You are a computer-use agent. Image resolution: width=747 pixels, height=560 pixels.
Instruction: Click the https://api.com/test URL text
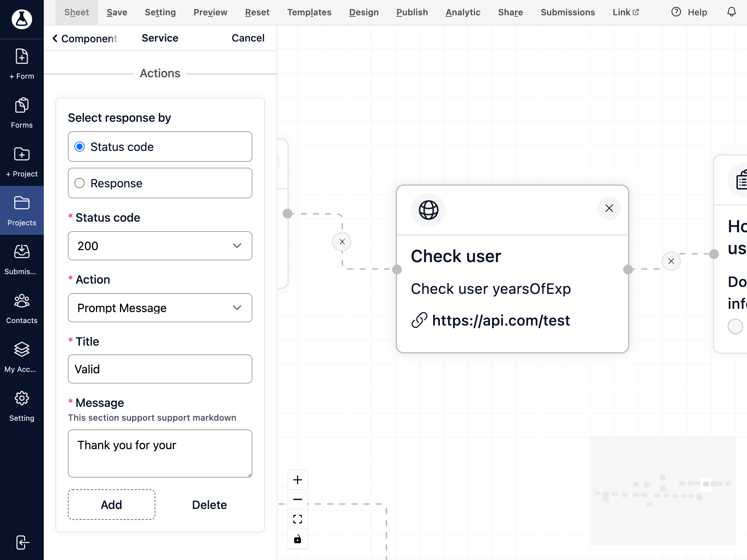click(x=501, y=320)
